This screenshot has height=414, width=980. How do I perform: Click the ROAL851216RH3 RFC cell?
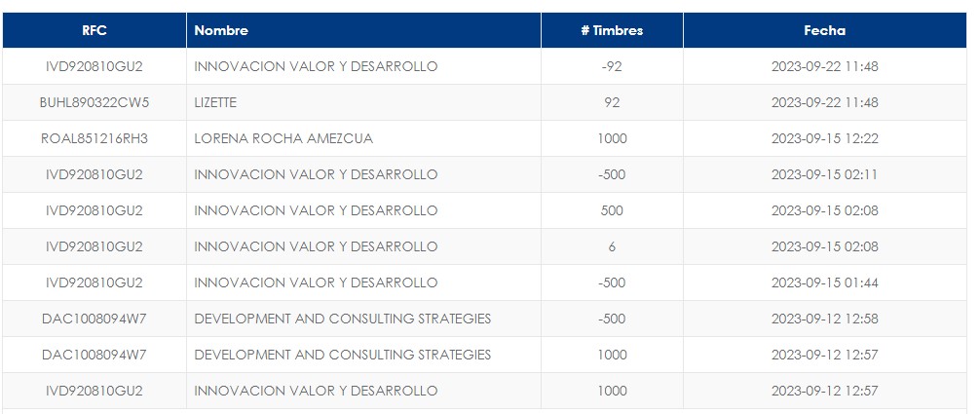click(94, 138)
